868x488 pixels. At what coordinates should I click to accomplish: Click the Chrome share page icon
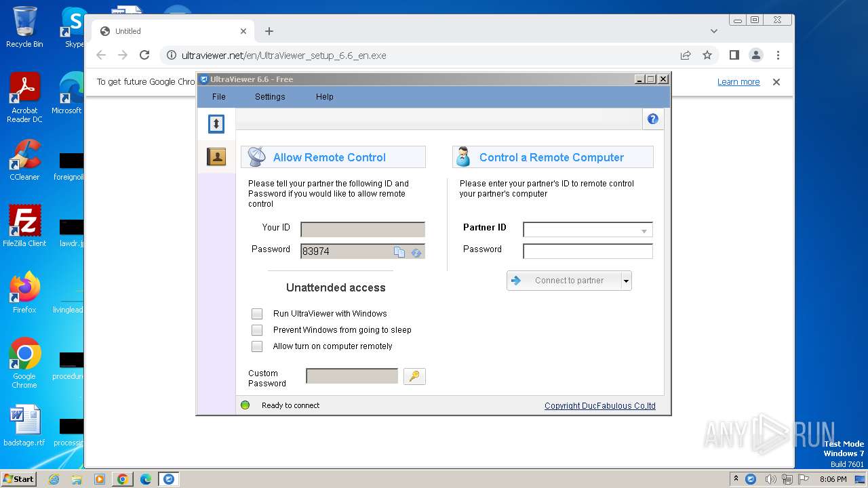(x=686, y=55)
